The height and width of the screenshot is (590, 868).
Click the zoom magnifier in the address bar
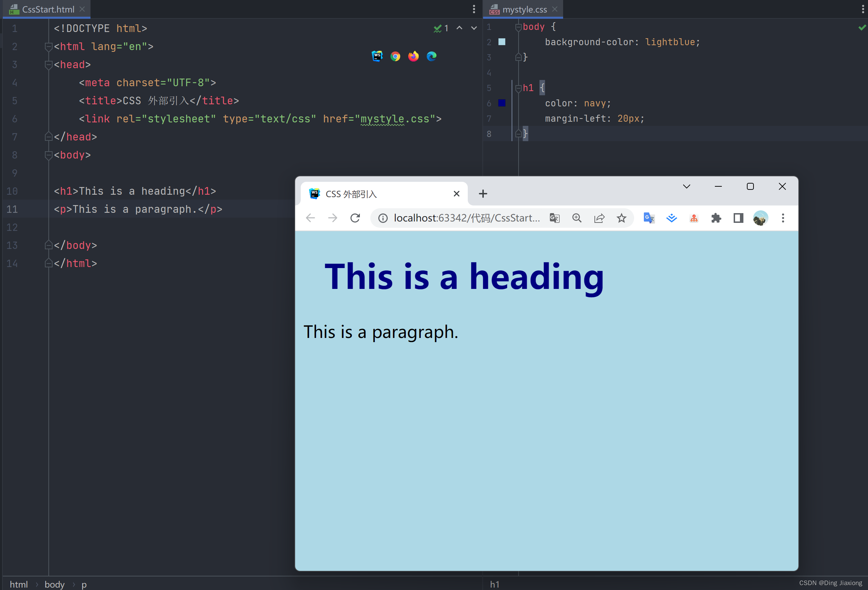577,218
